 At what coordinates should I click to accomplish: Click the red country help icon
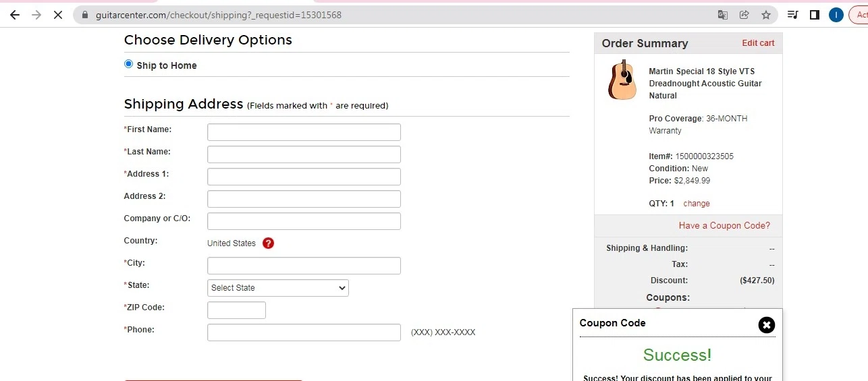(x=268, y=243)
